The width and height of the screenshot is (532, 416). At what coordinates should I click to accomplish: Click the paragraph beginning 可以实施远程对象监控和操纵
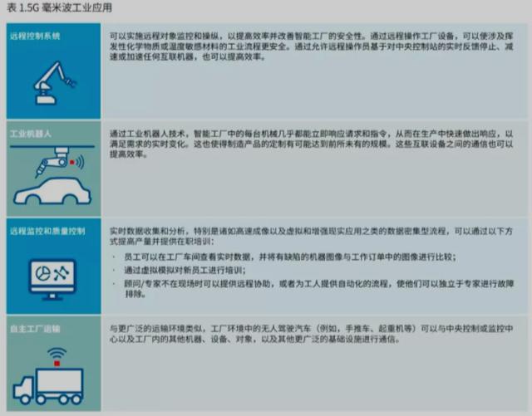point(311,46)
